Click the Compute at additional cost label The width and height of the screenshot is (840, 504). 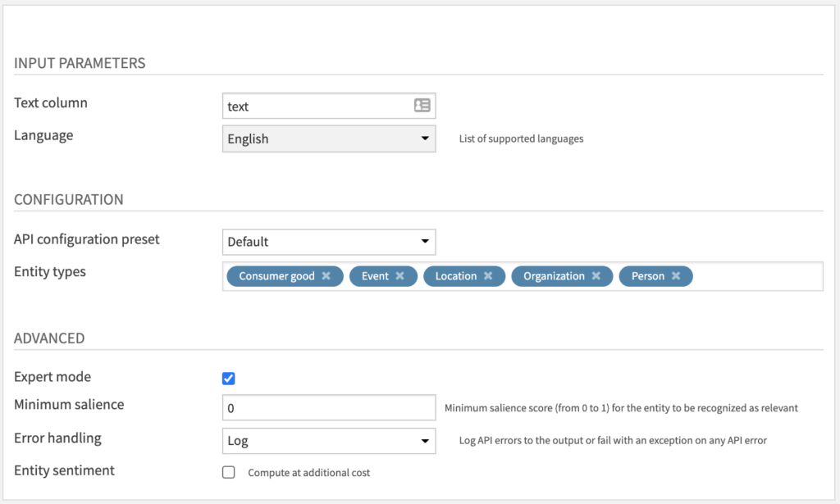click(x=308, y=473)
